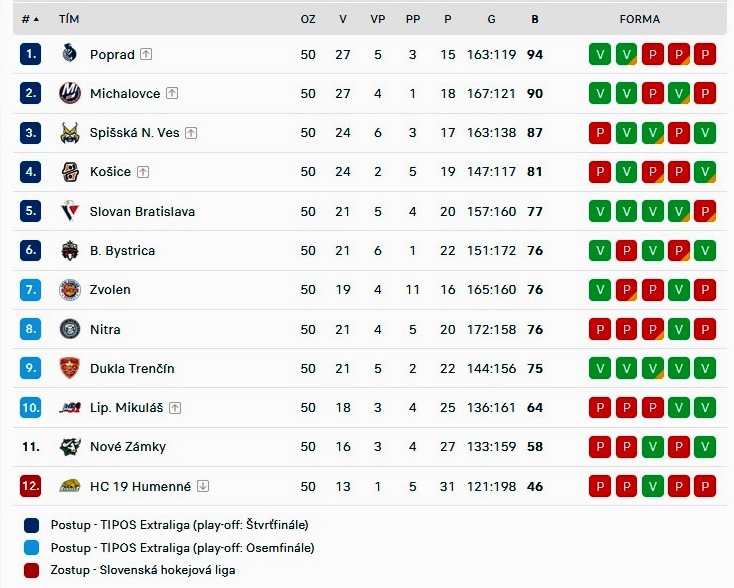Open the B. Bystrica team link
The image size is (734, 588).
click(122, 251)
